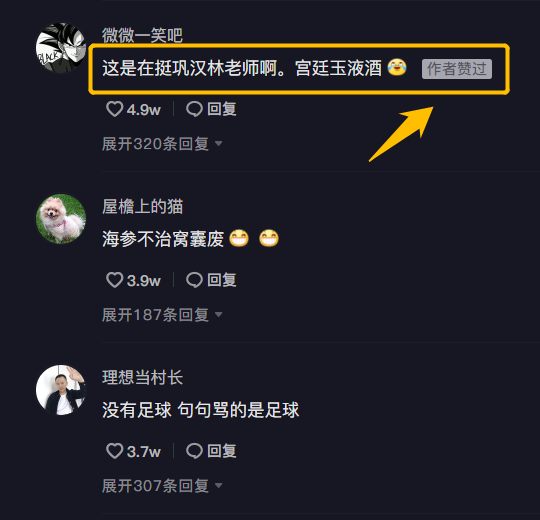Like the comment by 屋檐上的猫
Screen dimensions: 540x520
114,280
